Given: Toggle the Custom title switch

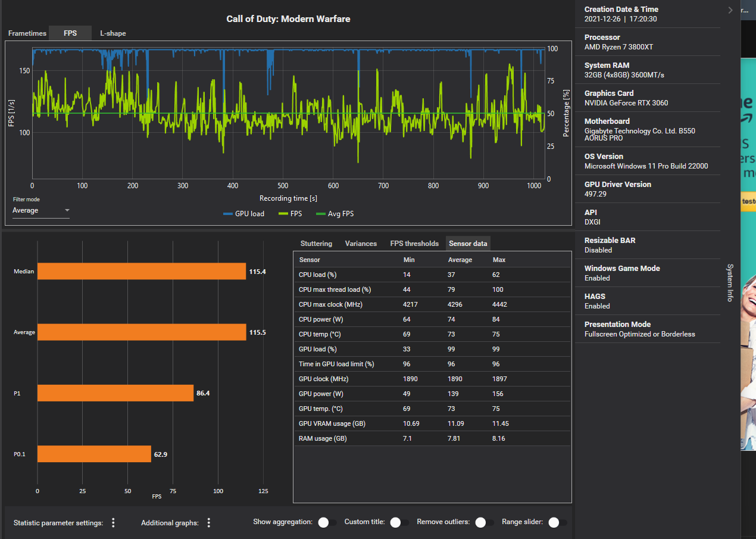Looking at the screenshot, I should click(x=399, y=522).
